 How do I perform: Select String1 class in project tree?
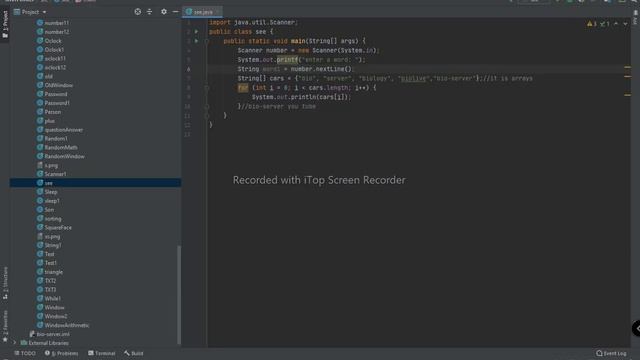pyautogui.click(x=49, y=245)
